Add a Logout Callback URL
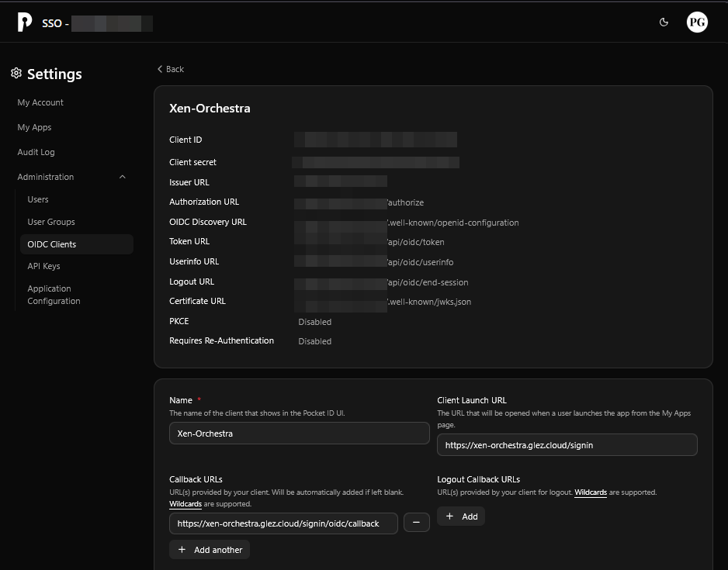Viewport: 728px width, 570px height. coord(461,516)
